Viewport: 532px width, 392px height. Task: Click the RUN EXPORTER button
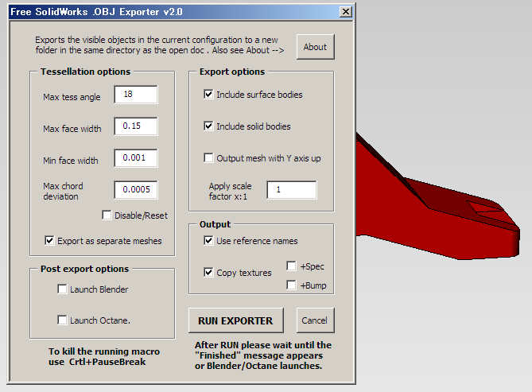pyautogui.click(x=235, y=320)
